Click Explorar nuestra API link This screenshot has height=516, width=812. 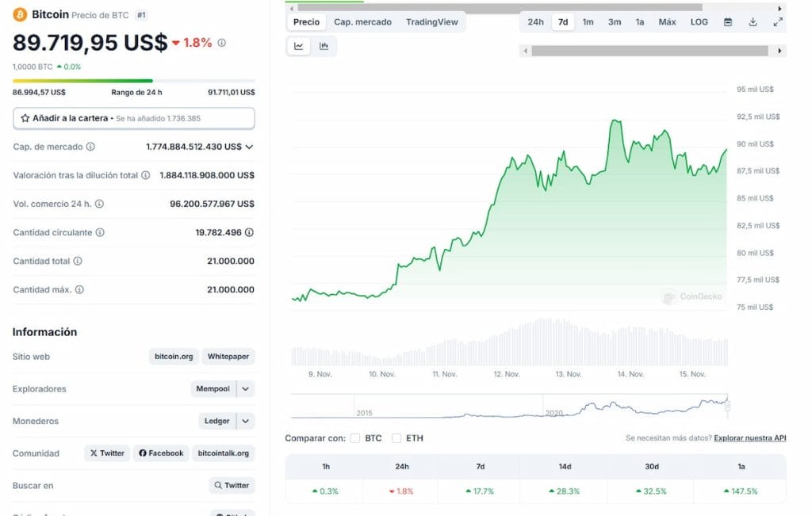tap(750, 438)
